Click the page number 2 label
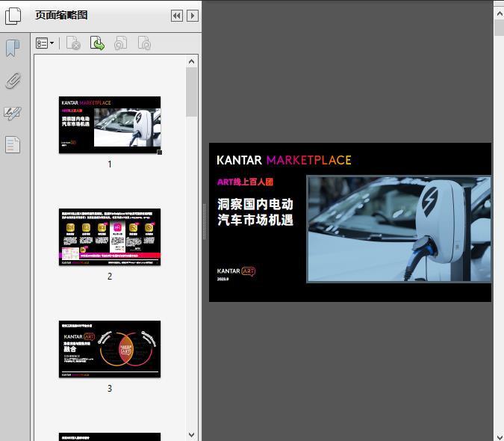Image resolution: width=504 pixels, height=441 pixels. click(x=110, y=277)
